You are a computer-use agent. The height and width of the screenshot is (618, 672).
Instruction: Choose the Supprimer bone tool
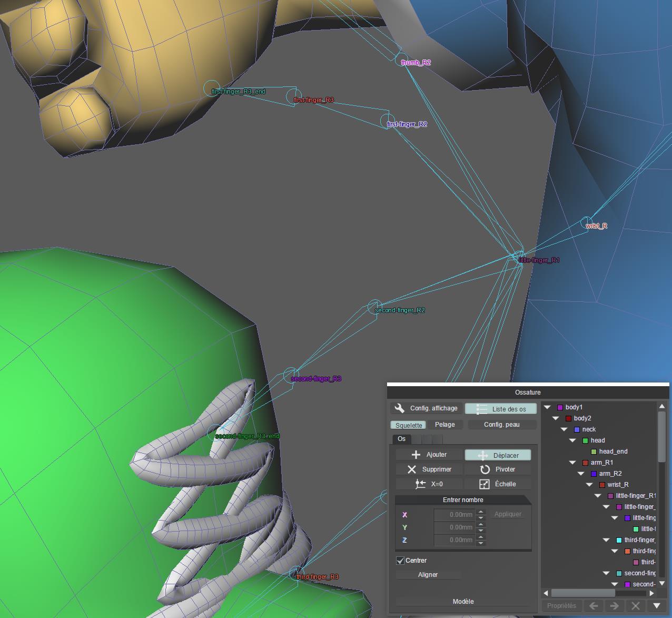pyautogui.click(x=429, y=469)
